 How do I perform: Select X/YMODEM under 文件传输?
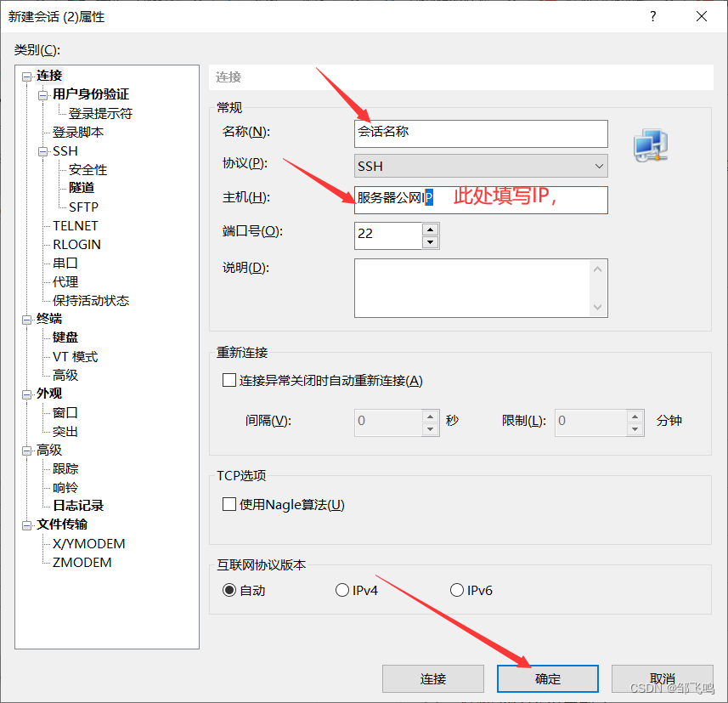pos(88,544)
